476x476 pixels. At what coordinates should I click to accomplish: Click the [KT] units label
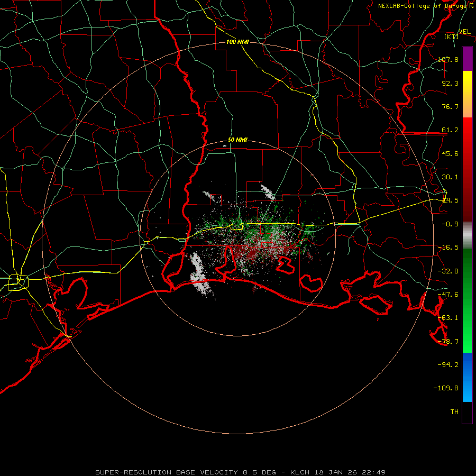[x=452, y=36]
